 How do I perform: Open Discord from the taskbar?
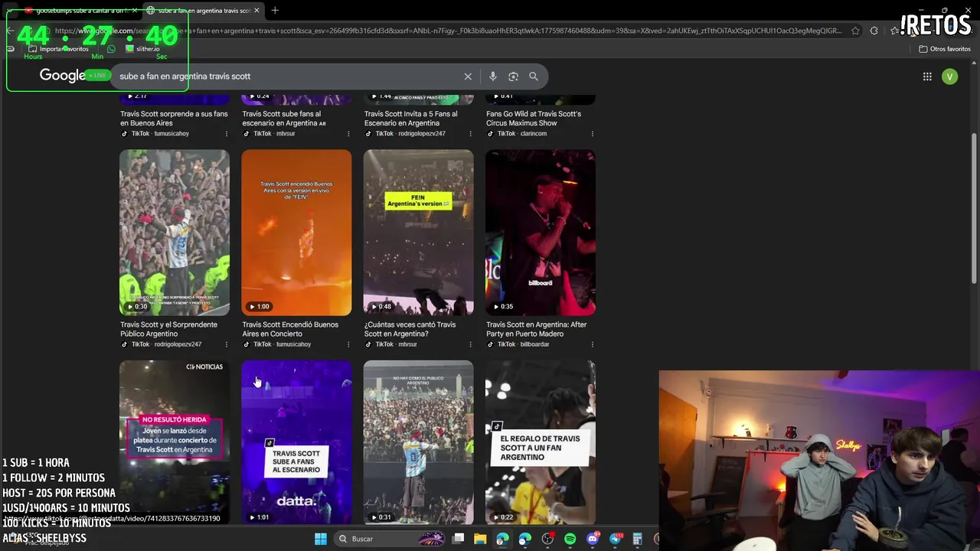point(593,539)
